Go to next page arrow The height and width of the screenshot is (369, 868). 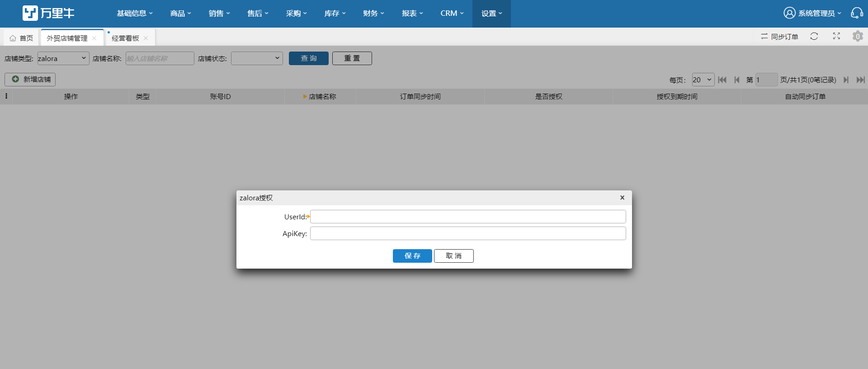pyautogui.click(x=846, y=80)
